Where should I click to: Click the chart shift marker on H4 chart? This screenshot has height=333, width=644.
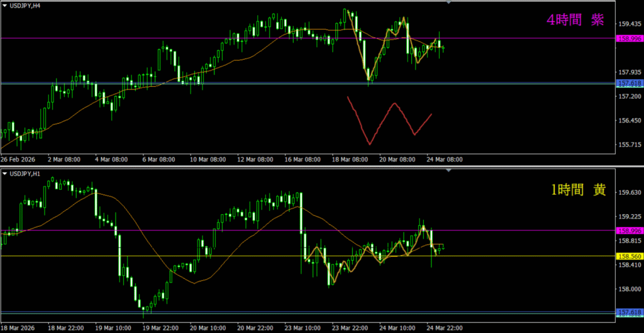point(448,3)
